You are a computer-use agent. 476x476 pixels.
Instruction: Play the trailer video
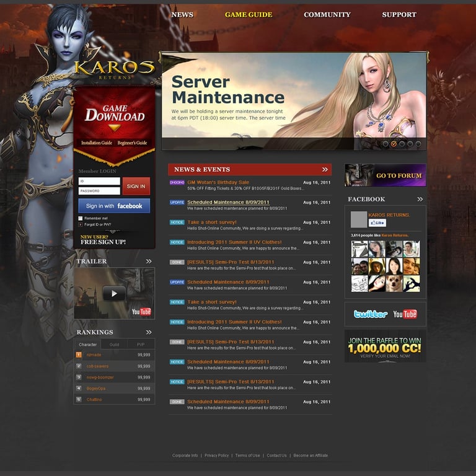click(114, 293)
